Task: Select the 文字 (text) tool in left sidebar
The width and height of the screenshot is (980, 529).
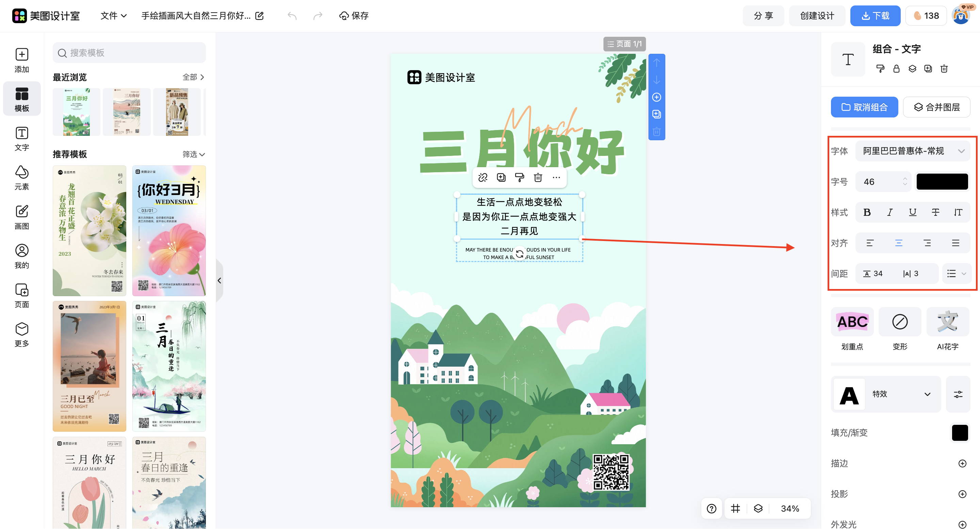Action: [x=22, y=138]
